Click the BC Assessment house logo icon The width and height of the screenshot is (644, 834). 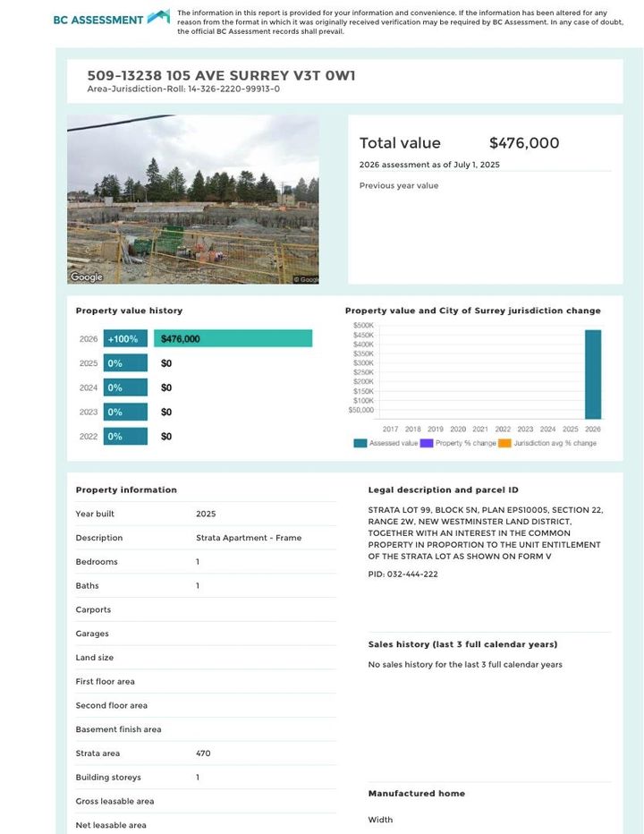coord(158,17)
